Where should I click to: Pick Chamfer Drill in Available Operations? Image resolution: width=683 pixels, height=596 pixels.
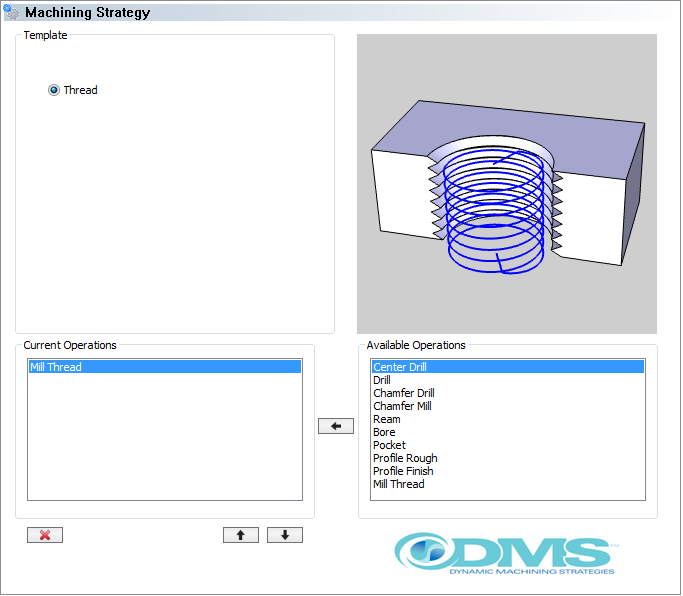(507, 393)
